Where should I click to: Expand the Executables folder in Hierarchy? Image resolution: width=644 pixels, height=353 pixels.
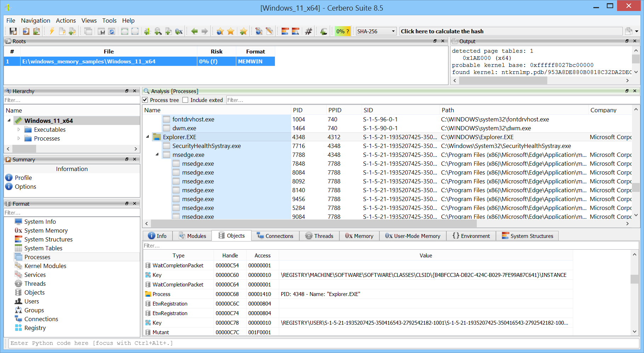[19, 130]
